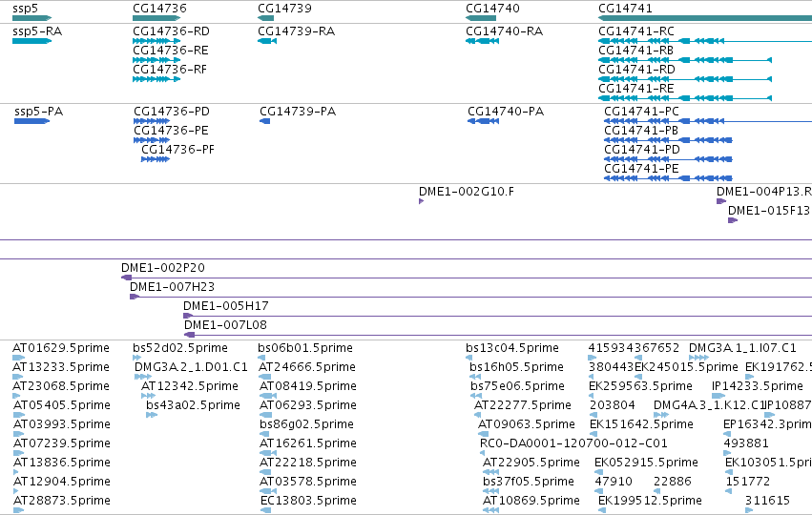The image size is (812, 515).
Task: Click the CG14736-PD protein glyph
Action: tap(152, 121)
